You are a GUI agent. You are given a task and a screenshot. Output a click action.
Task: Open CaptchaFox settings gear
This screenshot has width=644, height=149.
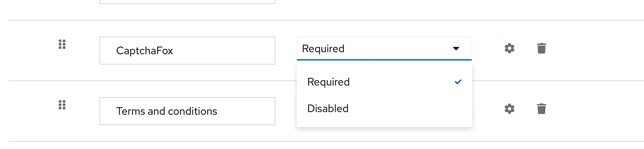509,48
